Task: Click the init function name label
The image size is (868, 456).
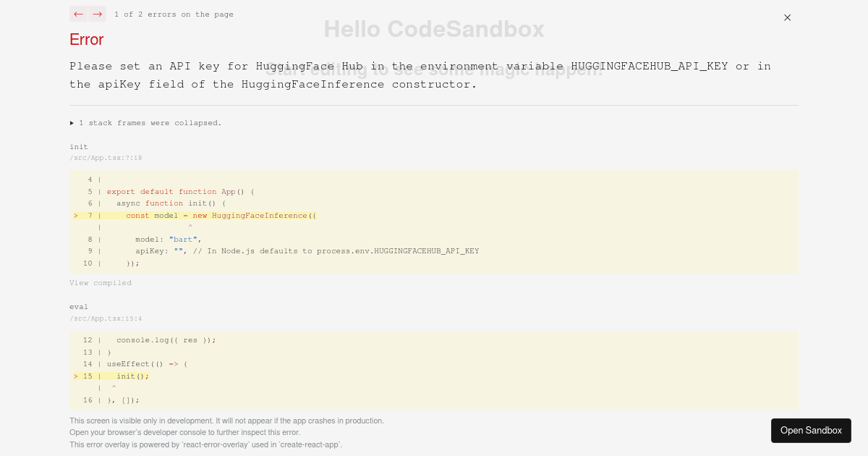Action: pos(79,146)
